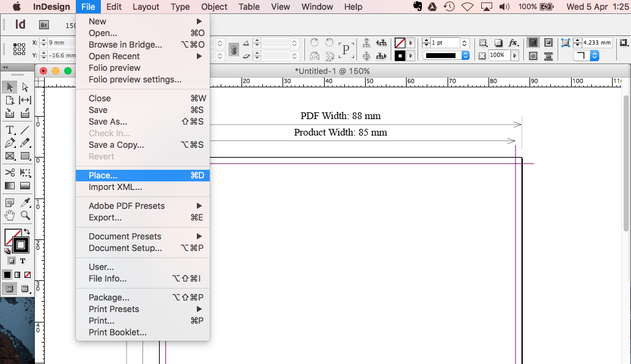Choose Place... from File menu
Viewport: 631px width, 364px height.
coord(143,175)
